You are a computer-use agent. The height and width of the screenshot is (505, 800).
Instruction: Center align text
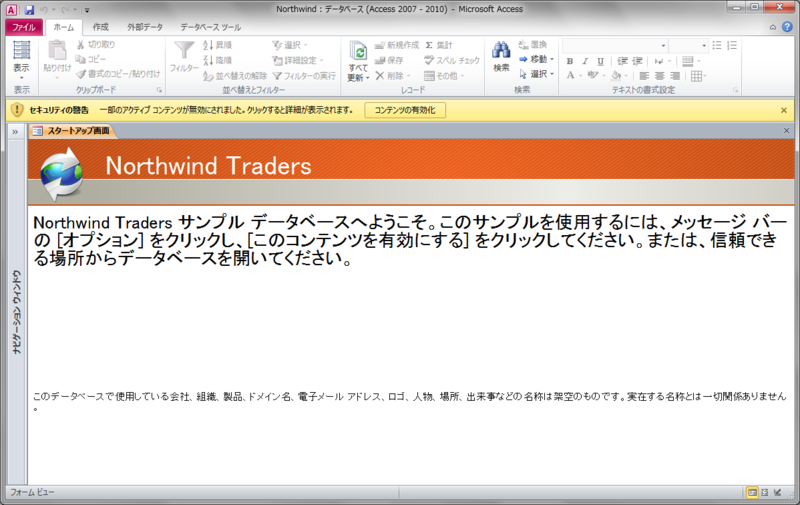659,76
